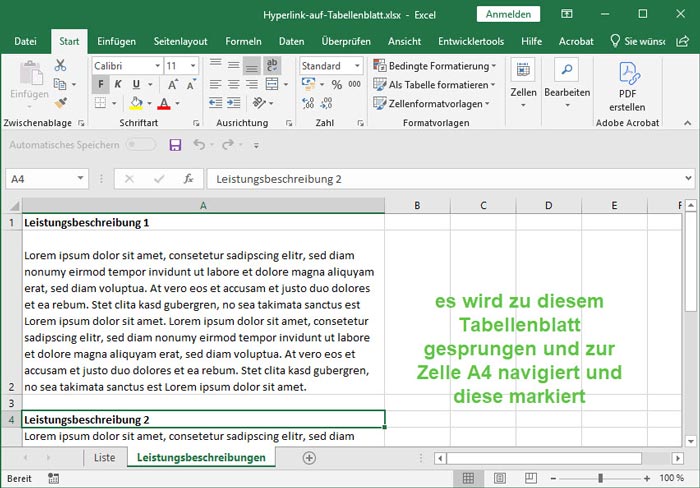Click the save disk icon
The width and height of the screenshot is (700, 488).
coord(175,145)
